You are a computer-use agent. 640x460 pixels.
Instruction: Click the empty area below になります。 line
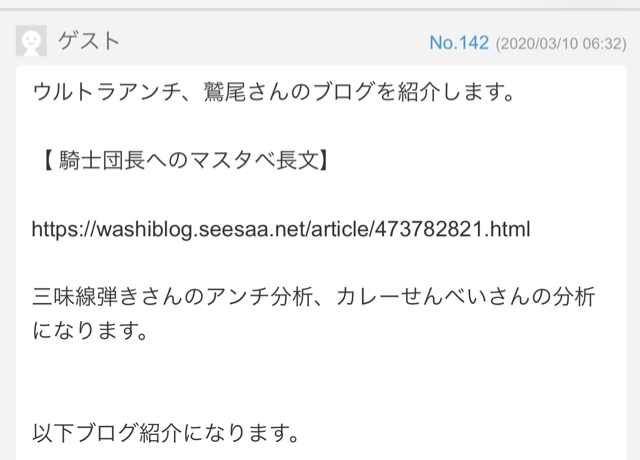[321, 384]
